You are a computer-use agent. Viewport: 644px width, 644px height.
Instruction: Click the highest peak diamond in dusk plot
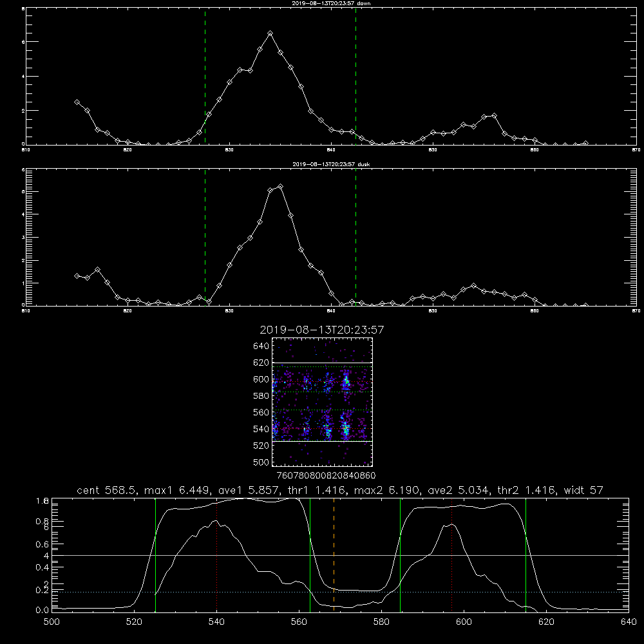click(x=281, y=187)
